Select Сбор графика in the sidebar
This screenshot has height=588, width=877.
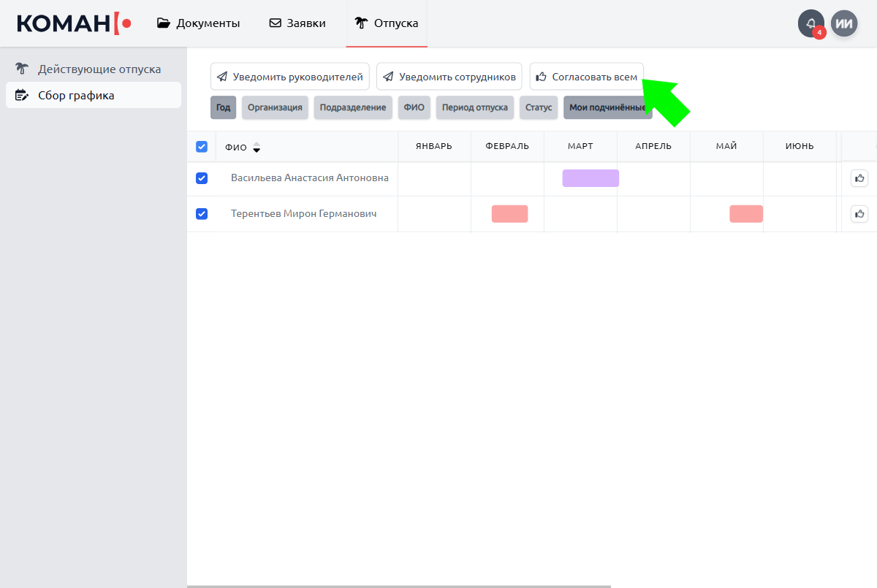click(76, 95)
